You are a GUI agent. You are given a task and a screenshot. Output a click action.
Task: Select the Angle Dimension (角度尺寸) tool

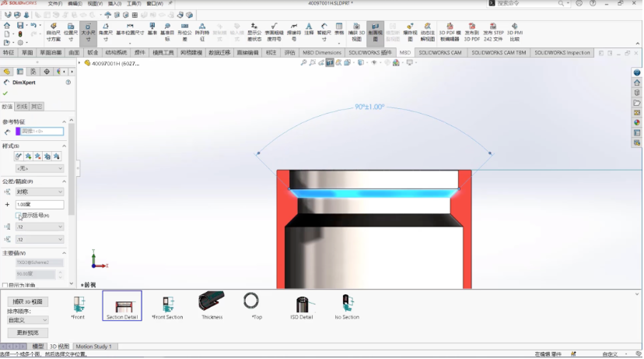pyautogui.click(x=106, y=32)
